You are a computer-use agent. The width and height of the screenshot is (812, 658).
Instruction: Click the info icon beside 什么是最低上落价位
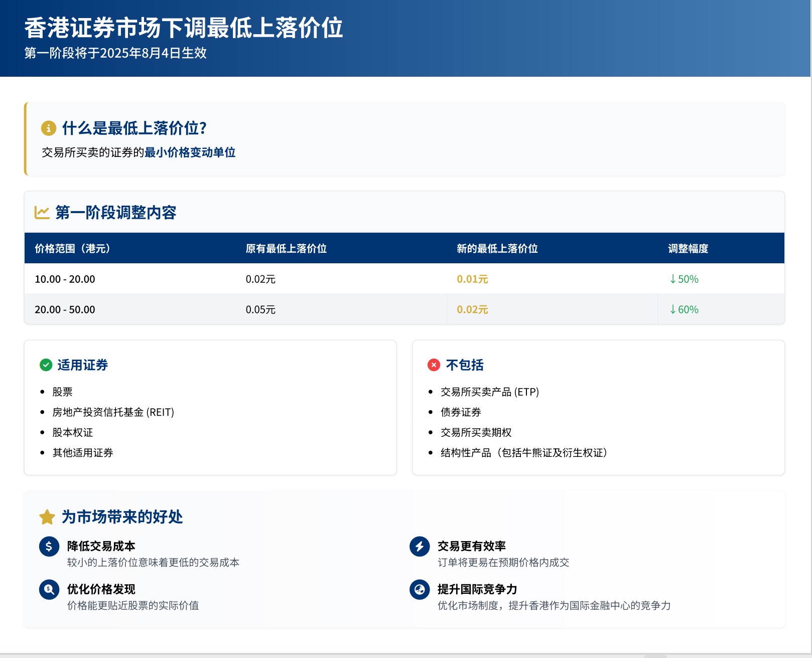[x=48, y=128]
